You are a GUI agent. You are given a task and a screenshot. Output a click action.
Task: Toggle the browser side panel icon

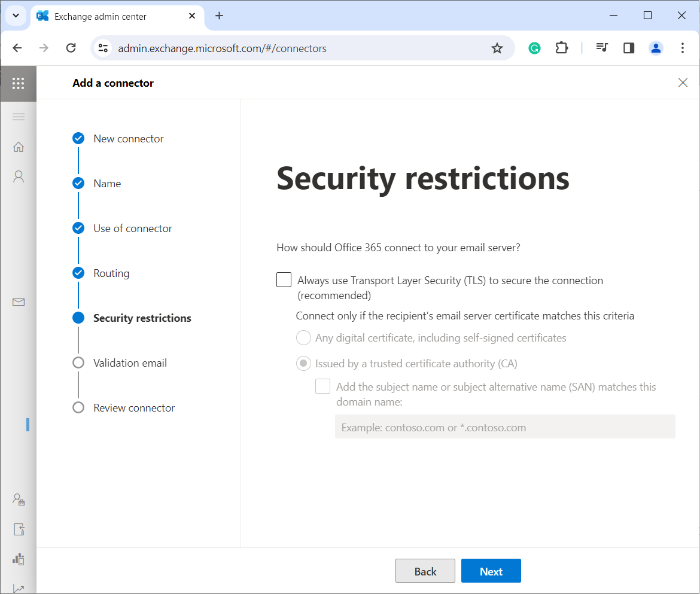click(x=629, y=48)
